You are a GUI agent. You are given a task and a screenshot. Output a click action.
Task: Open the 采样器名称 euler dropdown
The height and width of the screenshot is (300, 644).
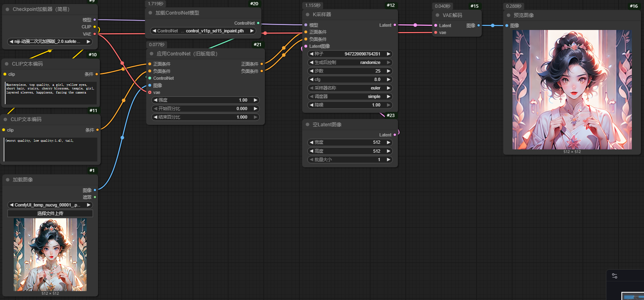pos(350,88)
